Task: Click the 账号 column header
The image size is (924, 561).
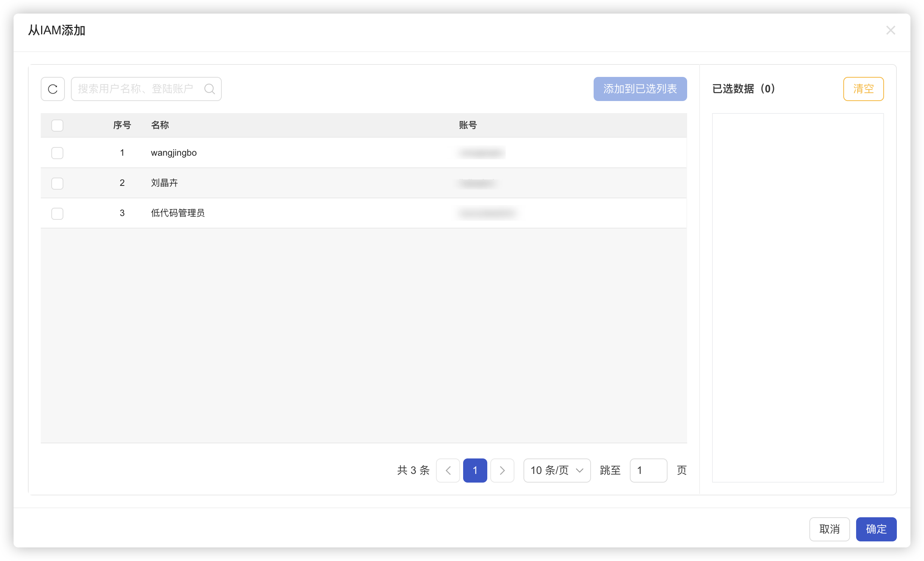Action: pyautogui.click(x=468, y=125)
